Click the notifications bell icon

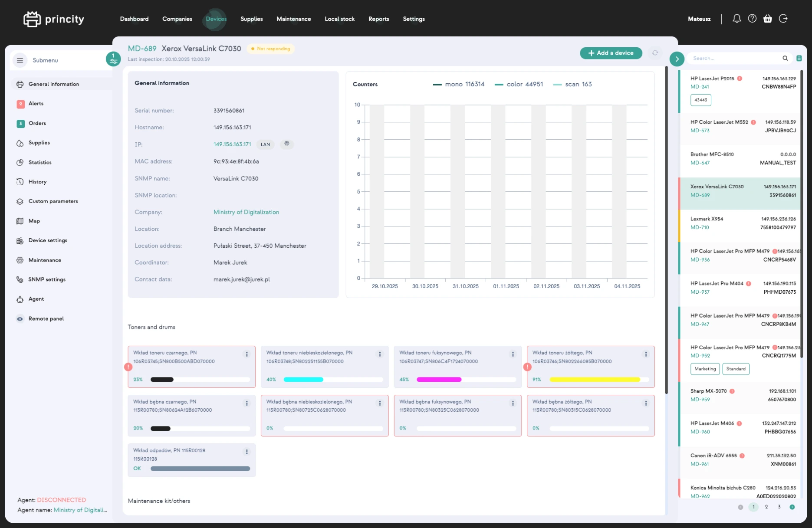click(x=736, y=19)
